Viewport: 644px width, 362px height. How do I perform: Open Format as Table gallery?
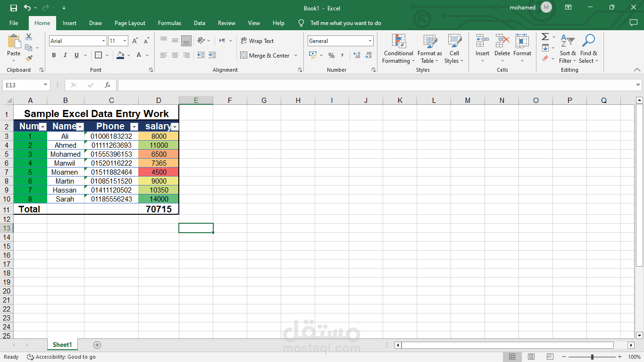430,49
